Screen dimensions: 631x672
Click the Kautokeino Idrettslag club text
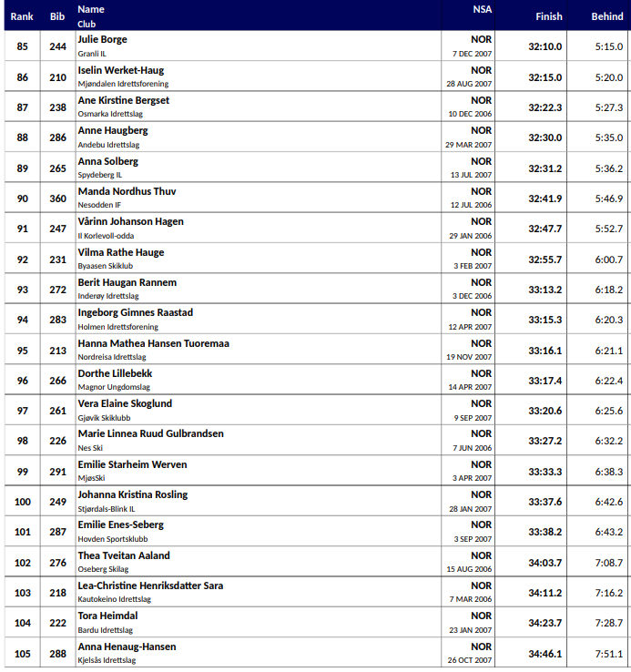(114, 599)
